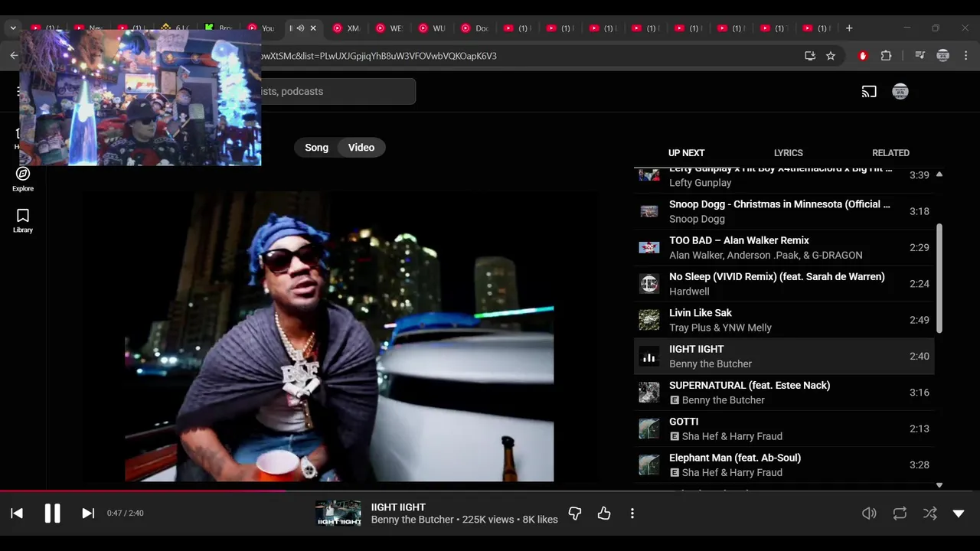Skip to the next track
980x551 pixels.
tap(88, 514)
